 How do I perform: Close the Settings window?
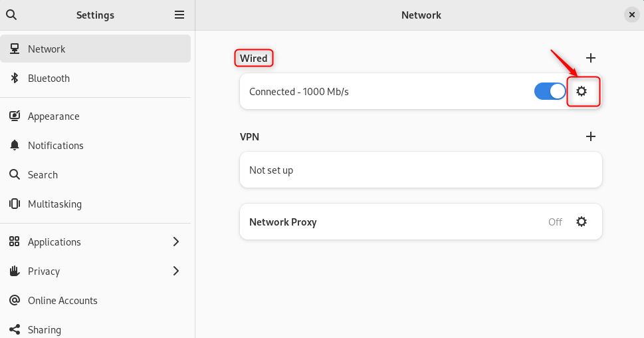pyautogui.click(x=631, y=15)
